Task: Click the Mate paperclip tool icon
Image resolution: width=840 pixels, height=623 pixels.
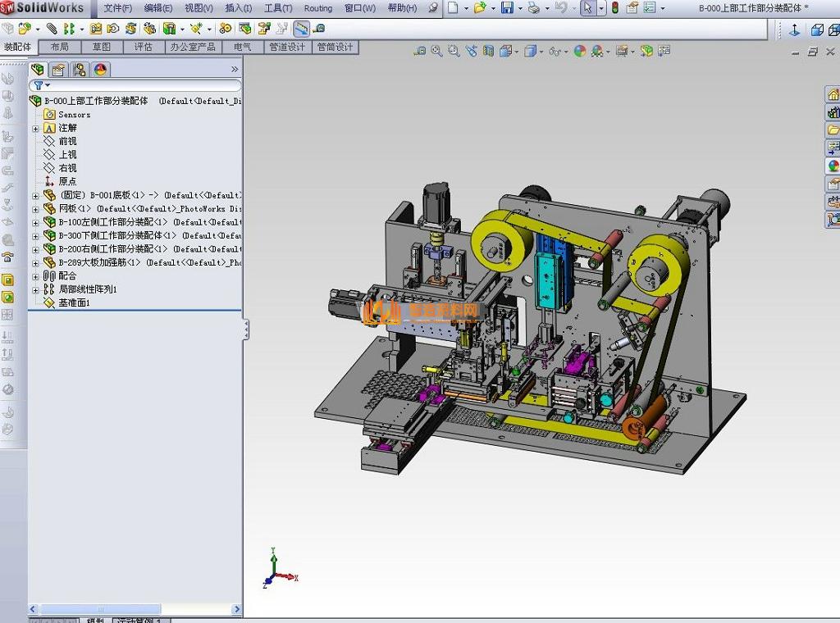Action: click(52, 29)
